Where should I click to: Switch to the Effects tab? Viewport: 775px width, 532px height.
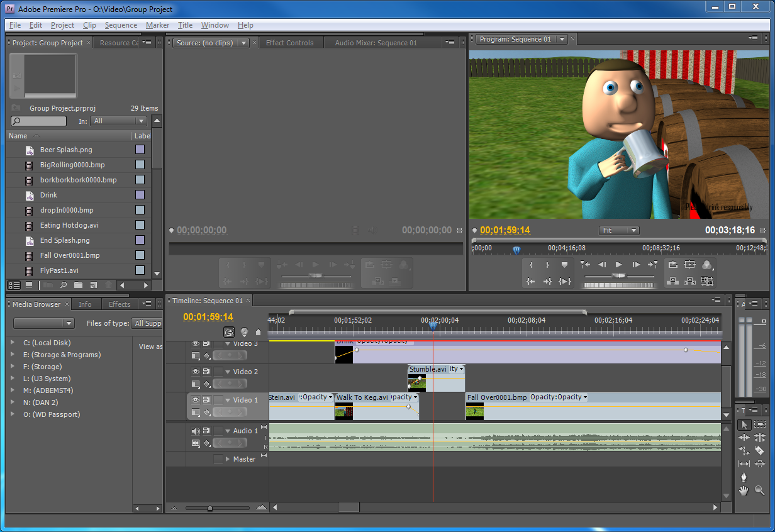pos(120,304)
